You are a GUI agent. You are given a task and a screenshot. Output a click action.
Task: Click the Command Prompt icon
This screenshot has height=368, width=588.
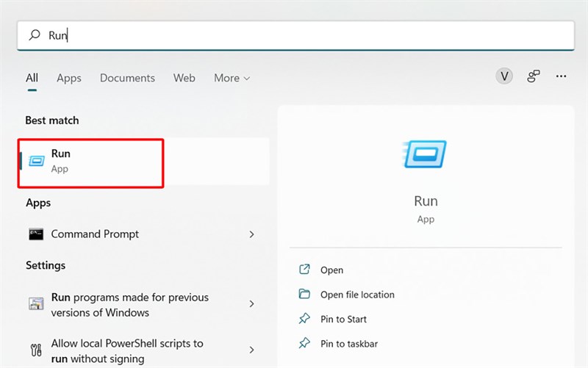point(36,234)
